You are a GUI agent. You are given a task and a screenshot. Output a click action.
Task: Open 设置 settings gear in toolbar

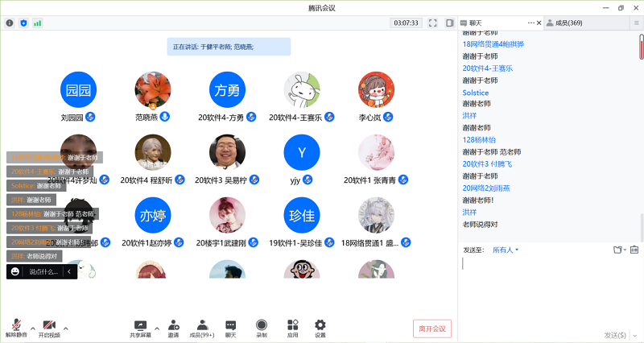(320, 326)
